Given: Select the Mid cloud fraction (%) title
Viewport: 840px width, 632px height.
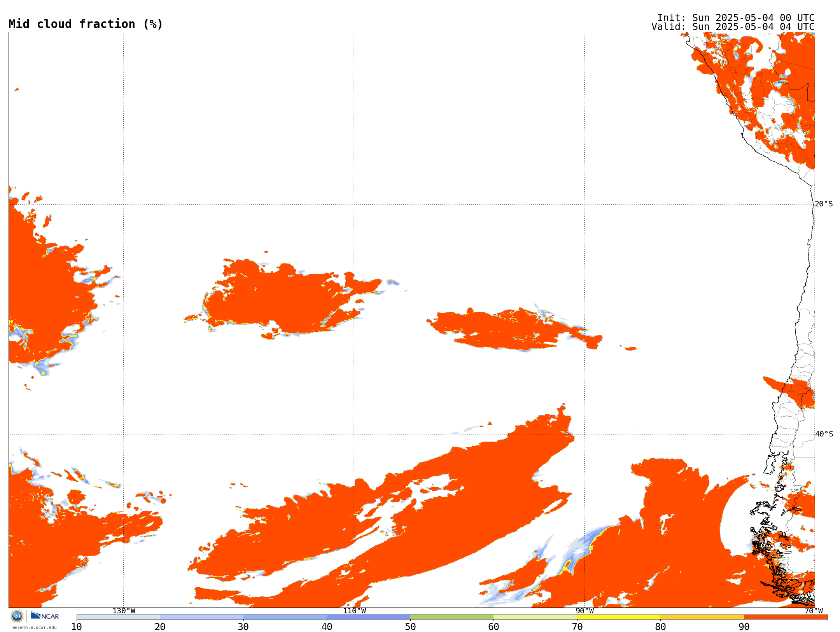Looking at the screenshot, I should [86, 24].
